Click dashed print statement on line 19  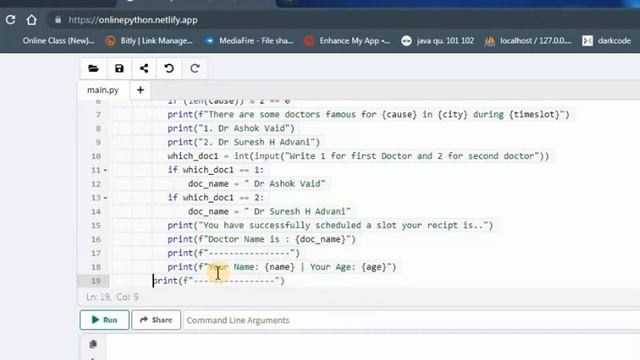(x=218, y=281)
